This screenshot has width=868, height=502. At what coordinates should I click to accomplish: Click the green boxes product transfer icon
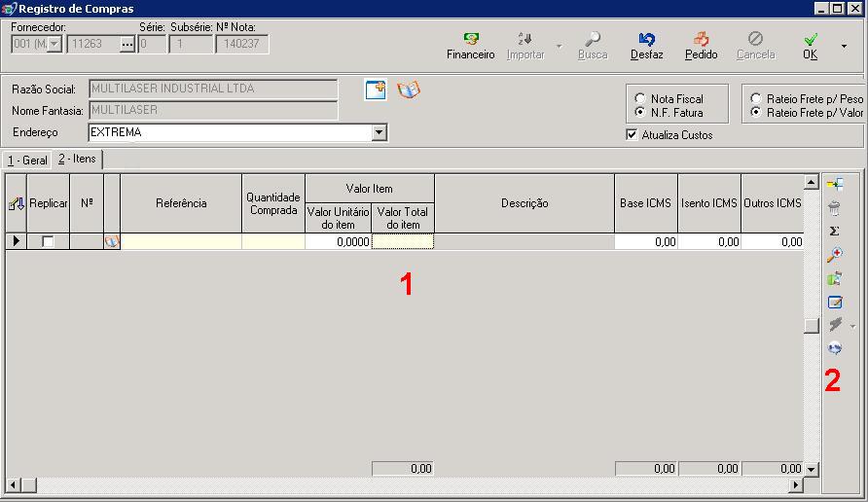[835, 278]
